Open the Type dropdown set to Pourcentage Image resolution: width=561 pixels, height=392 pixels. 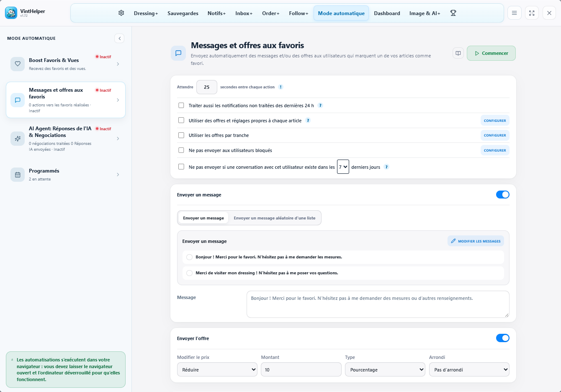[x=385, y=369]
